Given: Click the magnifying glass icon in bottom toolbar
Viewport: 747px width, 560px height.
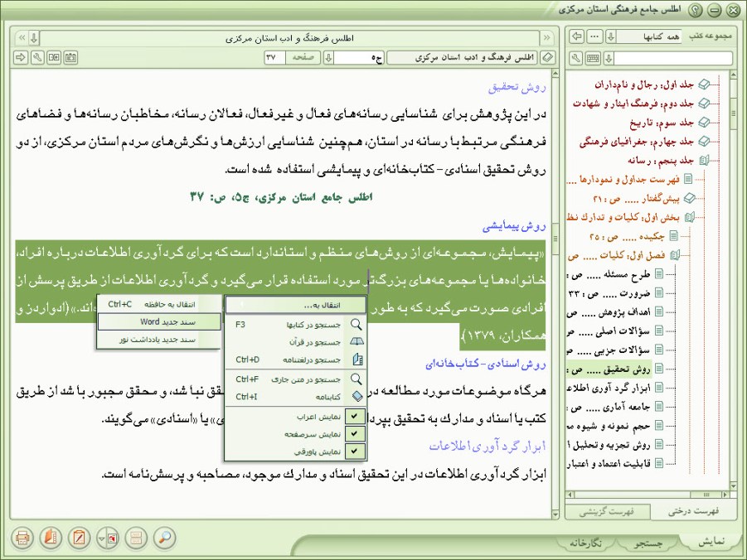Looking at the screenshot, I should (164, 538).
